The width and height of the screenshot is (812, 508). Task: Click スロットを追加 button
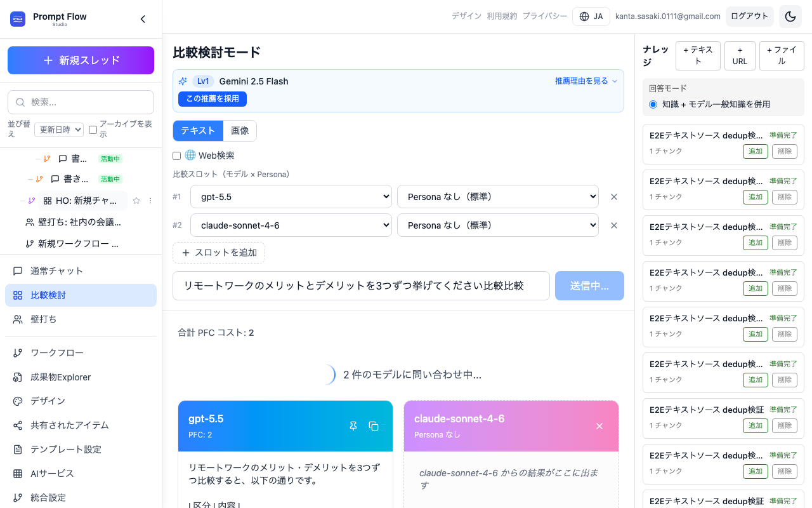pos(219,253)
